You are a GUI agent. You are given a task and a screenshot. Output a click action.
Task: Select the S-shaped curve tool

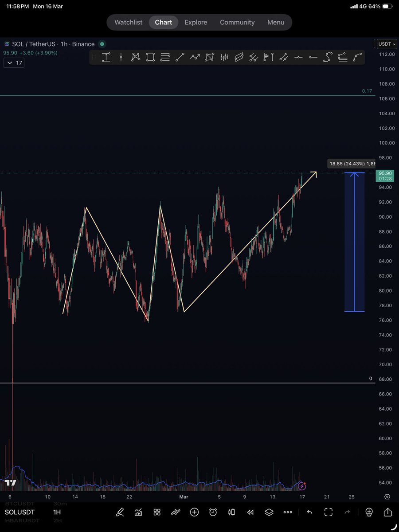[x=328, y=57]
